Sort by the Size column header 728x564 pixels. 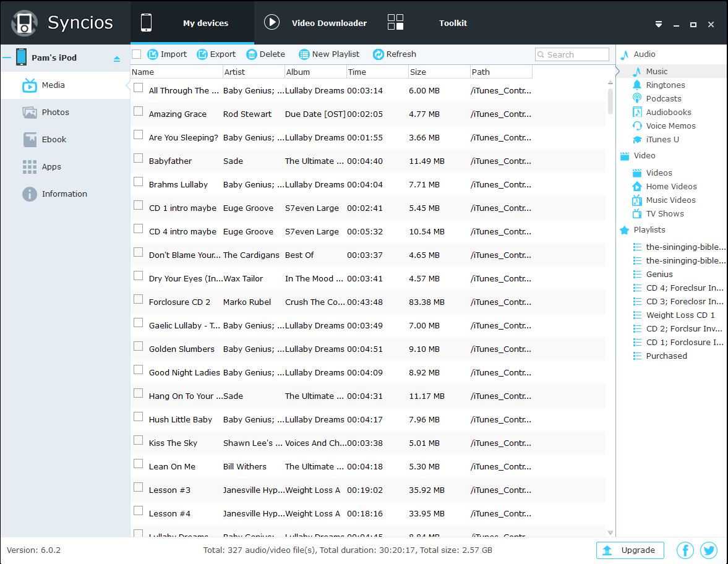[439, 72]
